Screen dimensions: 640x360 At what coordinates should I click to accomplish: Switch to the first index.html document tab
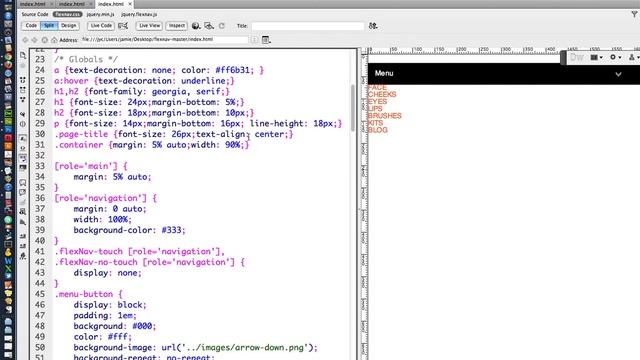[x=33, y=4]
